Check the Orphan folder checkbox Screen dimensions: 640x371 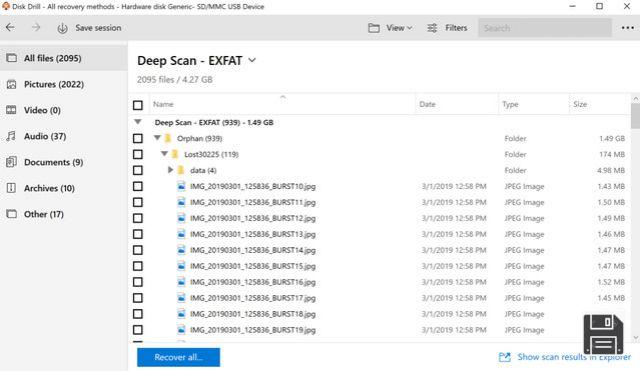(138, 138)
